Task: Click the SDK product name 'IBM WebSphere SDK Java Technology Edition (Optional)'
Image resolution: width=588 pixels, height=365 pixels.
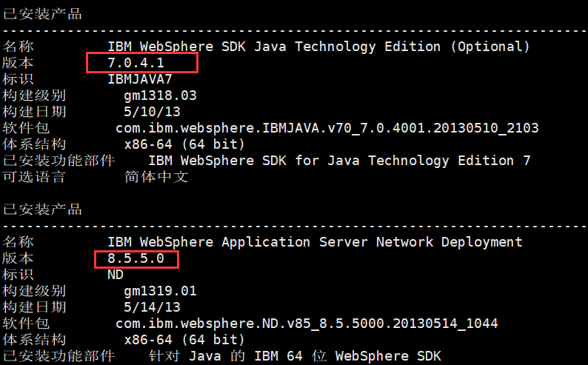Action: pyautogui.click(x=318, y=47)
